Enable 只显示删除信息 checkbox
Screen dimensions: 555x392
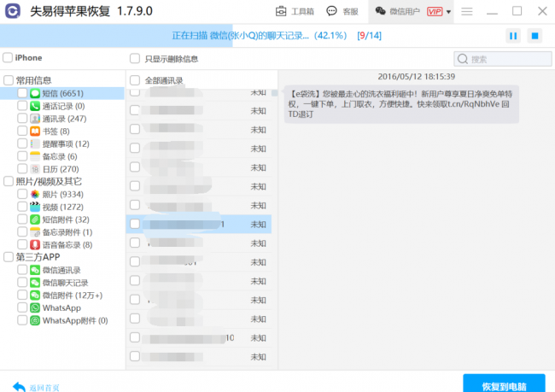point(135,58)
